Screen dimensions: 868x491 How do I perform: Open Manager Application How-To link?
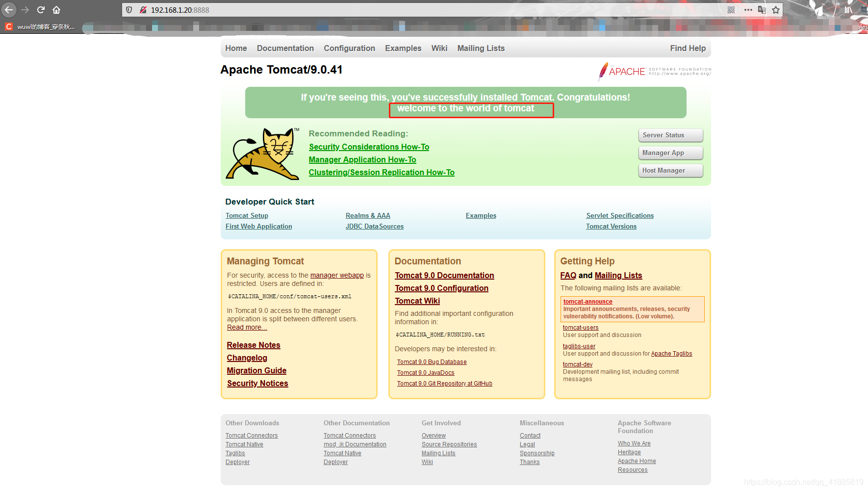point(362,160)
